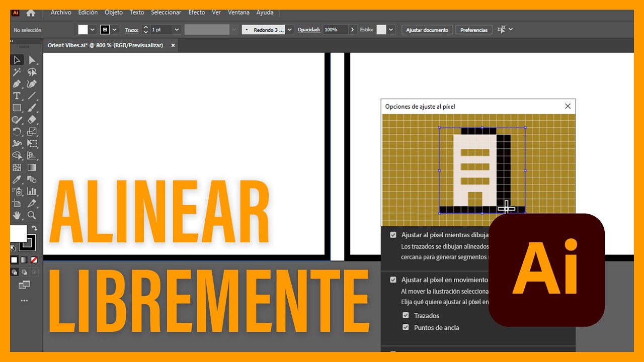The width and height of the screenshot is (644, 362).
Task: Open the Estilo graphic style dropdown
Action: 391,30
